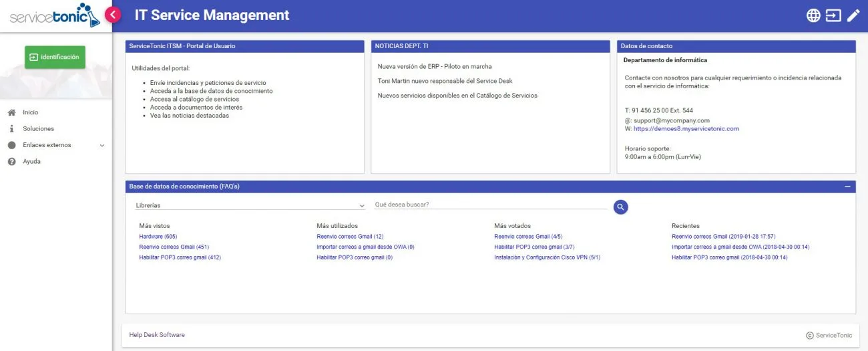Open the language globe icon
This screenshot has height=351, width=868.
click(813, 15)
